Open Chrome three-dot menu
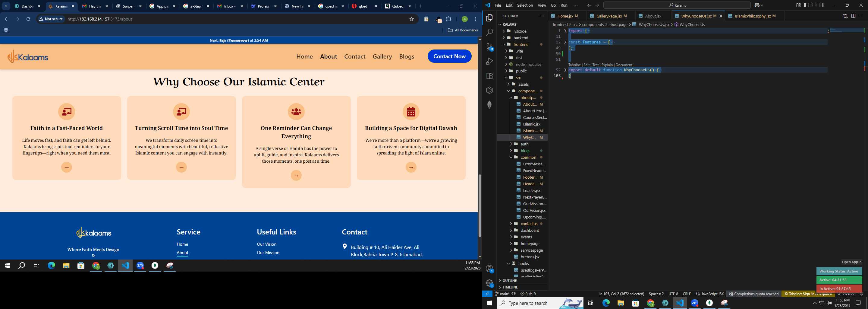This screenshot has width=868, height=309. [x=476, y=19]
